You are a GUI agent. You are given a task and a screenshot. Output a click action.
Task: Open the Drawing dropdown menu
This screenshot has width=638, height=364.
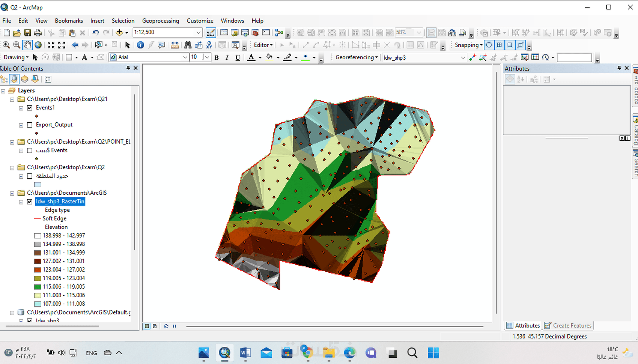click(16, 57)
